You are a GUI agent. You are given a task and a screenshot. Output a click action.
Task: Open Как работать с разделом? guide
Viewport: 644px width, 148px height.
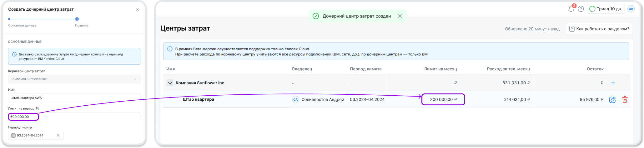click(x=599, y=29)
